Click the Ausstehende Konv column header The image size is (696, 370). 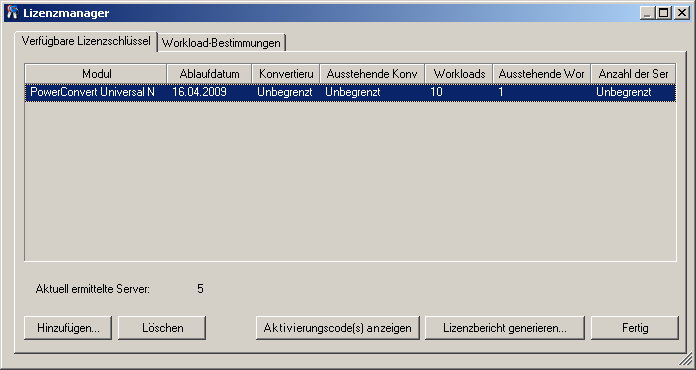(372, 74)
